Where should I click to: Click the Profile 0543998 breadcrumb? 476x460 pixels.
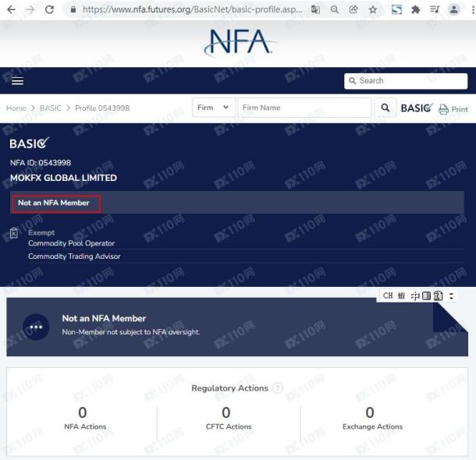pos(102,108)
